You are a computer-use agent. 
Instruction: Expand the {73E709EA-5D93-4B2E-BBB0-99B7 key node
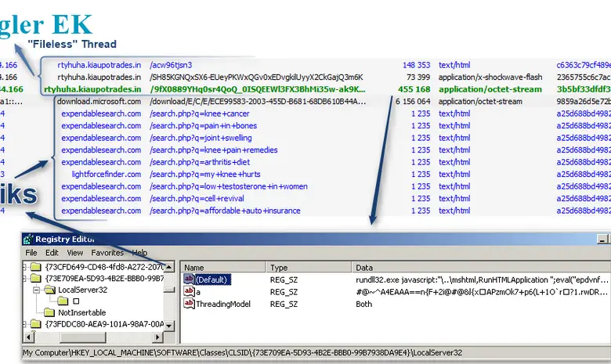click(24, 279)
